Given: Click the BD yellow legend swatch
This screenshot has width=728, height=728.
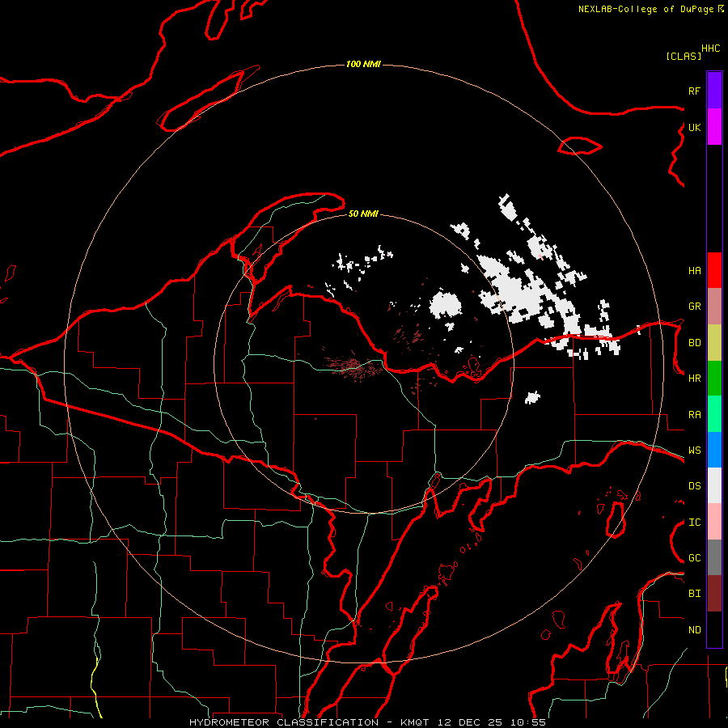Looking at the screenshot, I should [x=714, y=343].
